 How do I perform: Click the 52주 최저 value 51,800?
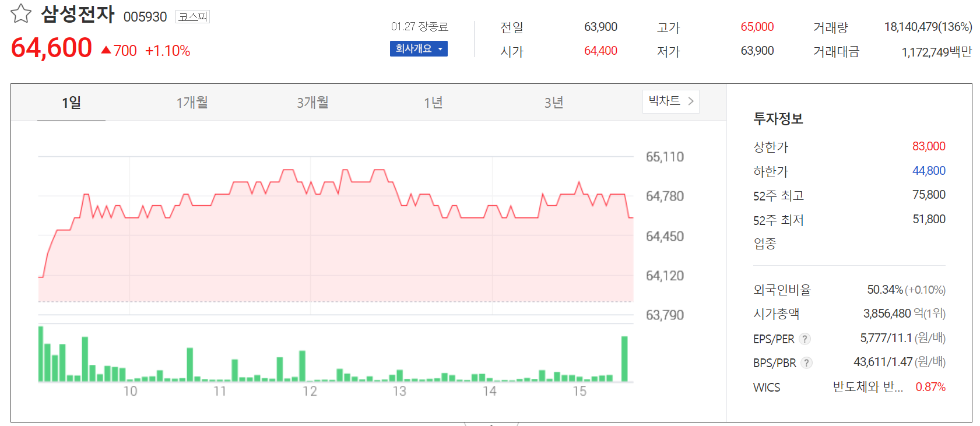tap(929, 219)
